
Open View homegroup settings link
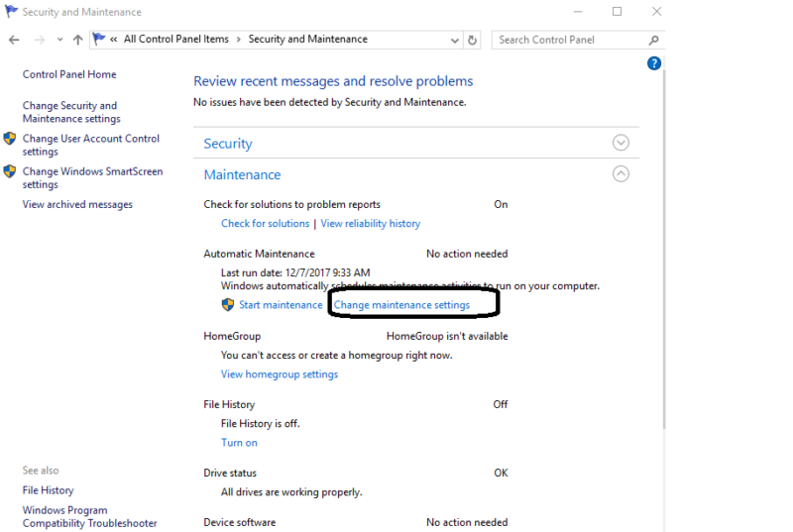[280, 374]
